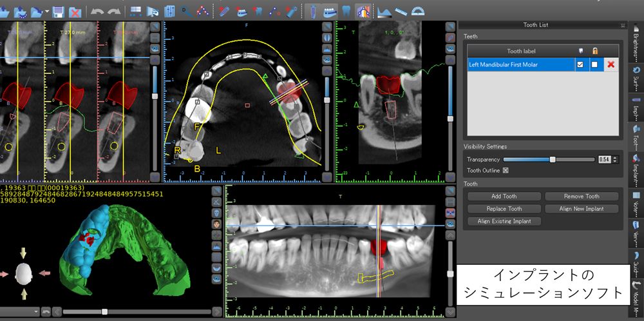Open the Model M... side tab
The image size is (644, 321).
click(x=636, y=298)
